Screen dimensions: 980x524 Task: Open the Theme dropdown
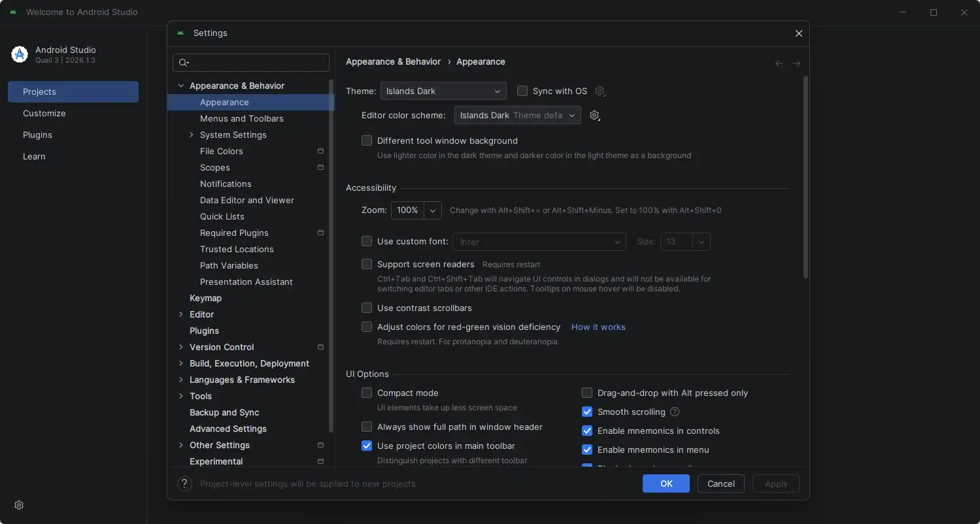(x=443, y=91)
